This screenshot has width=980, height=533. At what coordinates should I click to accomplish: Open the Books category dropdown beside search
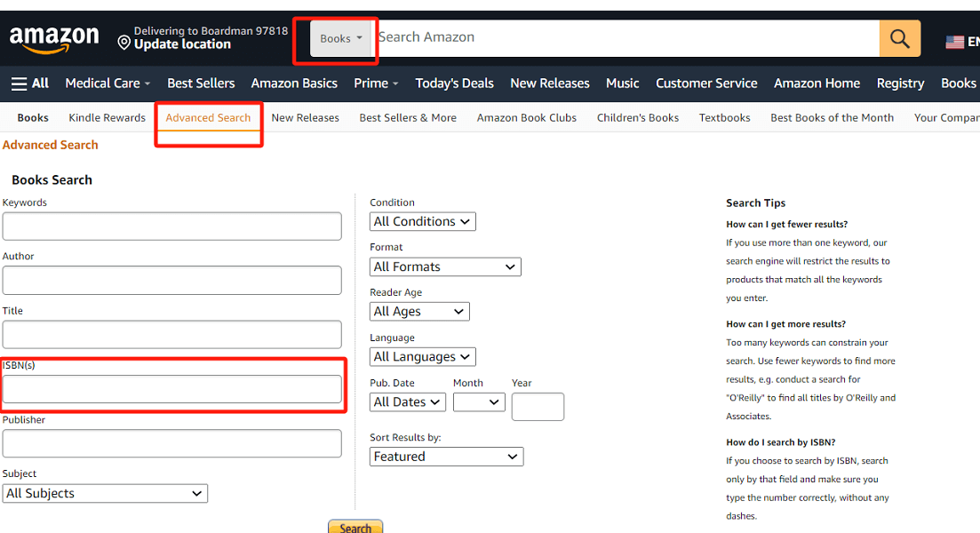(339, 37)
